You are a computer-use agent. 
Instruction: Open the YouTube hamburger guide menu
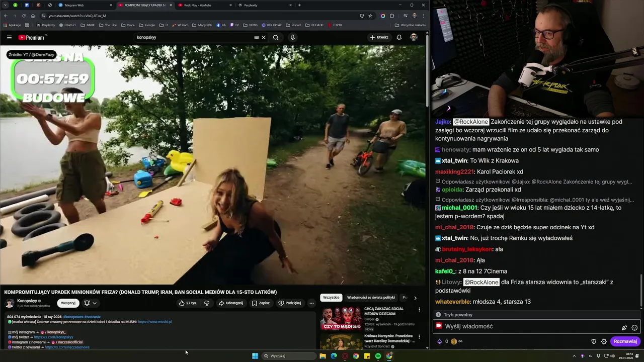click(x=9, y=37)
